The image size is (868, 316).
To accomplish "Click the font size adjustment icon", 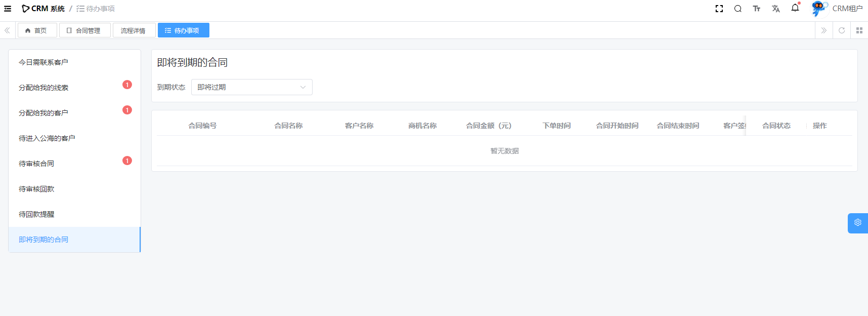I will [x=756, y=9].
